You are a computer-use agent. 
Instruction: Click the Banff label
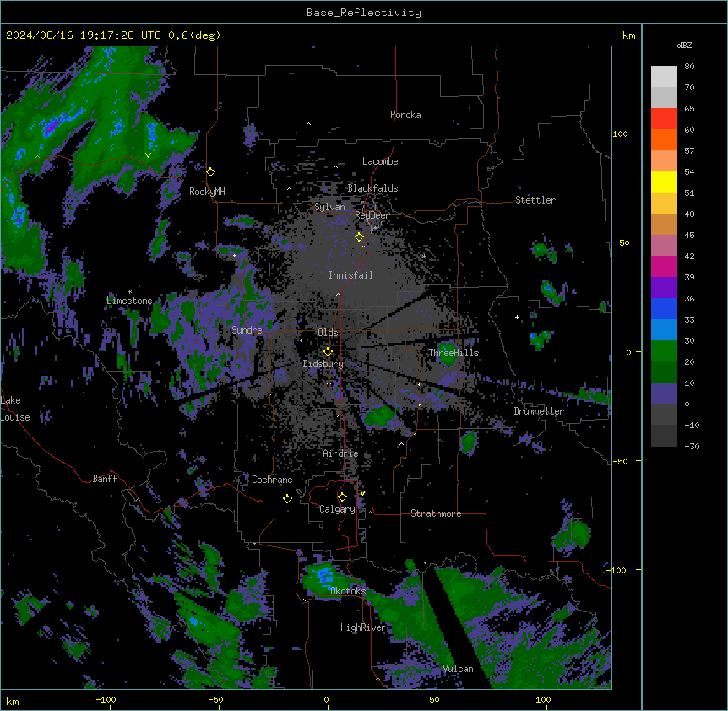coord(105,479)
